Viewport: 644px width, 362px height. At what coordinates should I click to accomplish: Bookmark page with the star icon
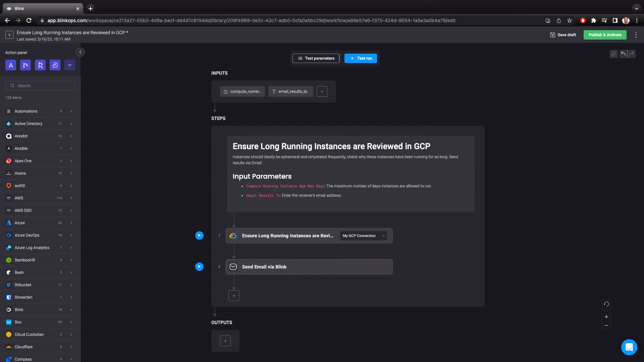pyautogui.click(x=570, y=20)
